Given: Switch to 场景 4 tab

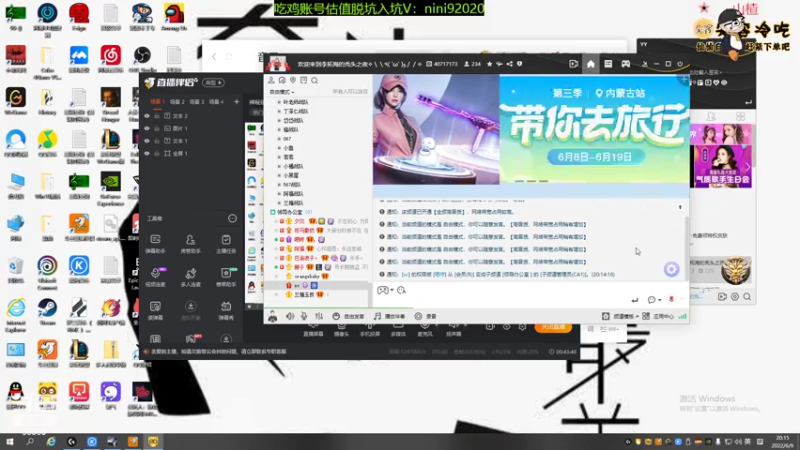Looking at the screenshot, I should point(216,102).
